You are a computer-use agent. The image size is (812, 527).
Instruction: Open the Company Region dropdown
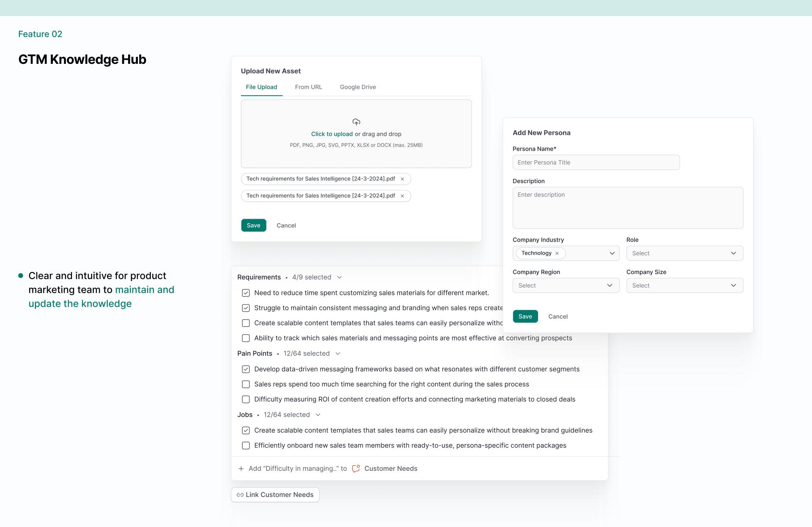(x=565, y=285)
